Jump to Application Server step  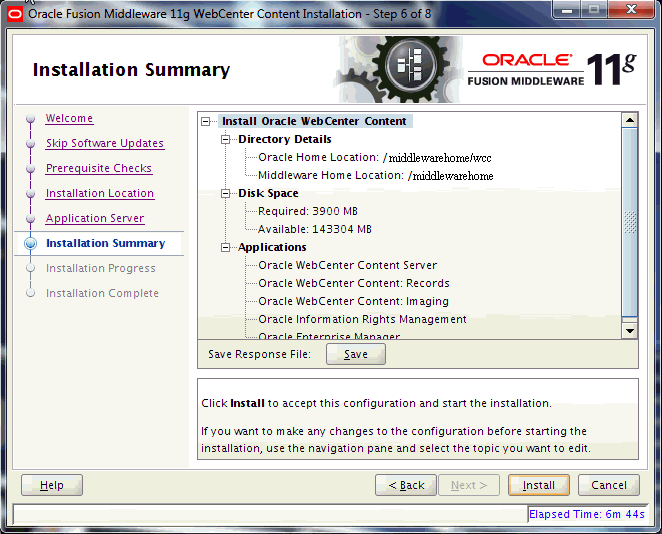click(95, 218)
